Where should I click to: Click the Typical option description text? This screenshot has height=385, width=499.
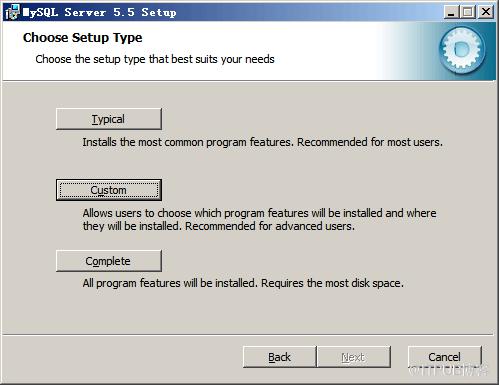click(263, 142)
